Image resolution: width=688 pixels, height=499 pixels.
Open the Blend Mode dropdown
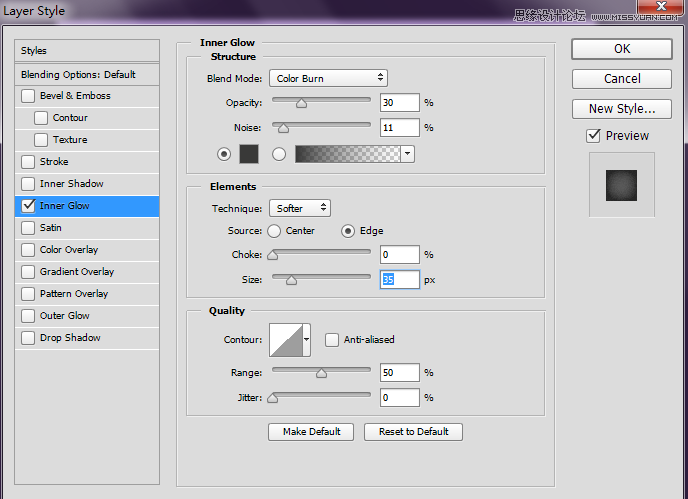(328, 78)
